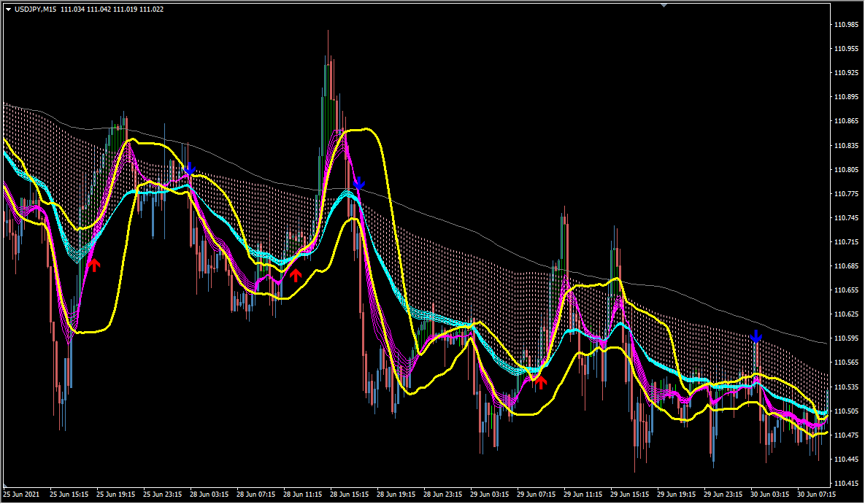Click price label 110.895 on the scale
This screenshot has height=504, width=865.
point(846,97)
